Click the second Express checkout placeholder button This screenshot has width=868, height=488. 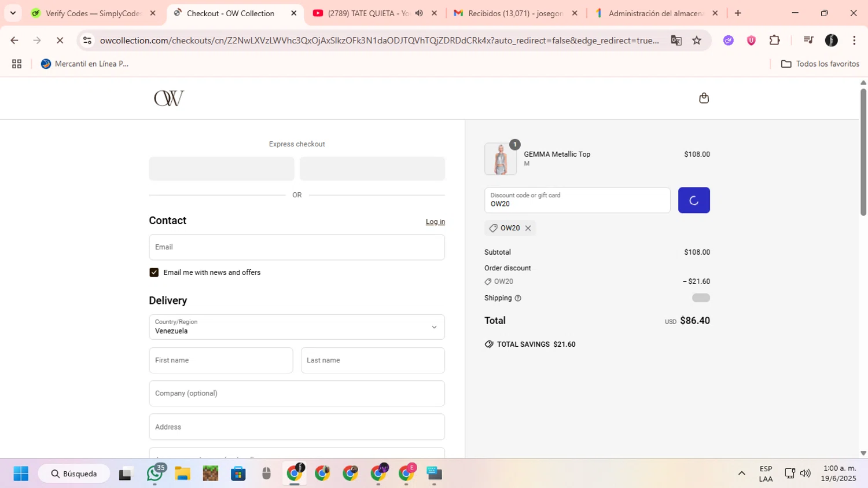pyautogui.click(x=372, y=168)
